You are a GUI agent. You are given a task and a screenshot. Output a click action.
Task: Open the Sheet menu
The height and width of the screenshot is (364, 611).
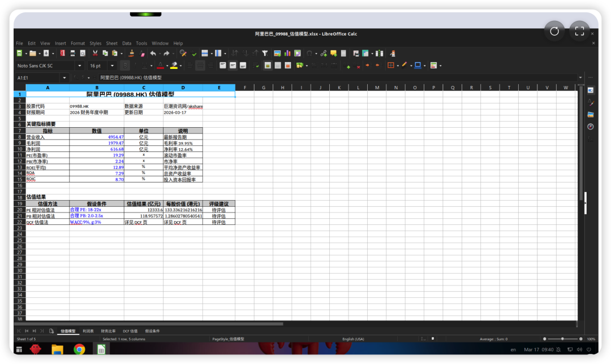coord(111,43)
